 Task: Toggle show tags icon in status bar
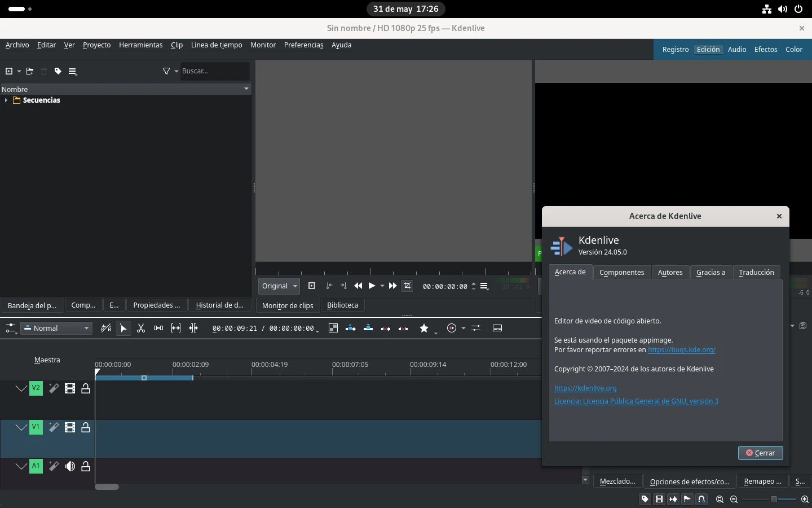pos(645,499)
